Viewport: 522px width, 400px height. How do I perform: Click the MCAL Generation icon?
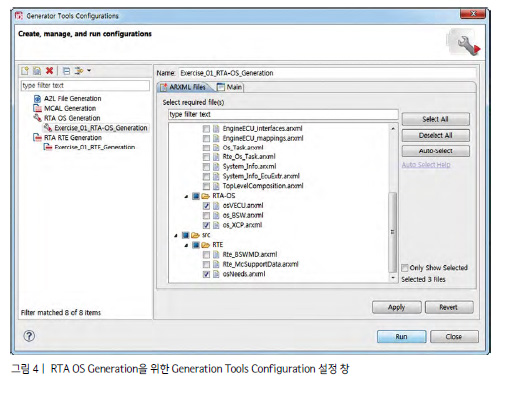[x=37, y=108]
